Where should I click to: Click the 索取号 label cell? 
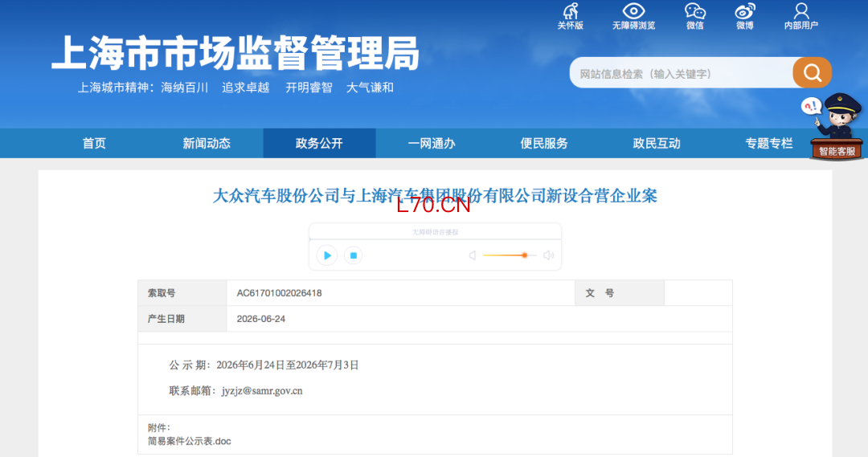(x=182, y=293)
